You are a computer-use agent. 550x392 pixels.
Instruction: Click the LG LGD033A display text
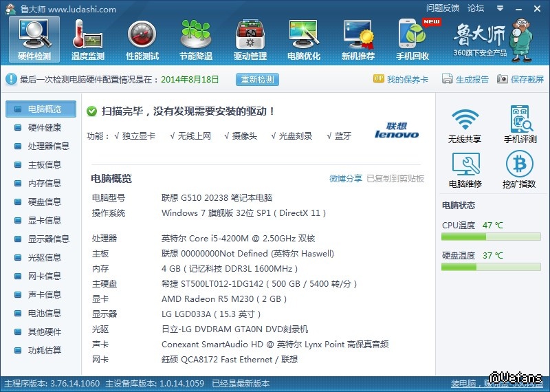click(x=211, y=314)
